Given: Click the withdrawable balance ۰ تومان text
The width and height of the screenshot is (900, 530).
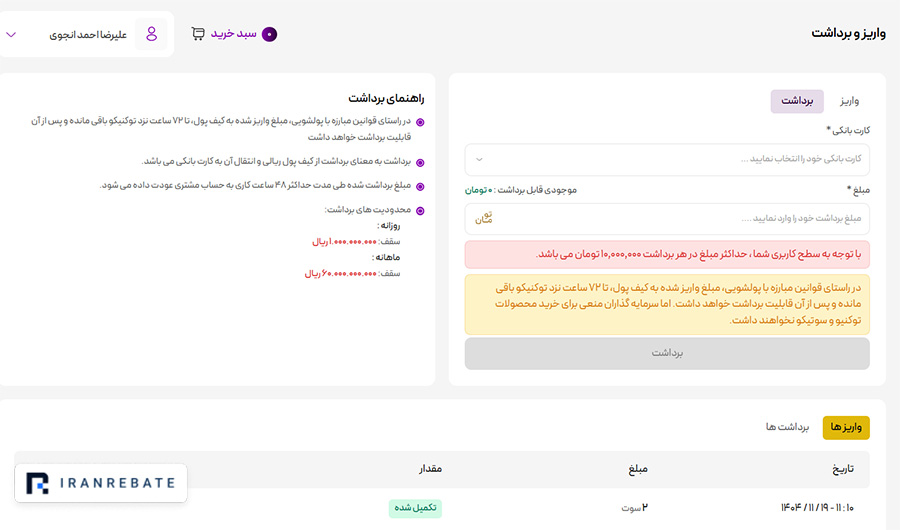Looking at the screenshot, I should pos(479,190).
